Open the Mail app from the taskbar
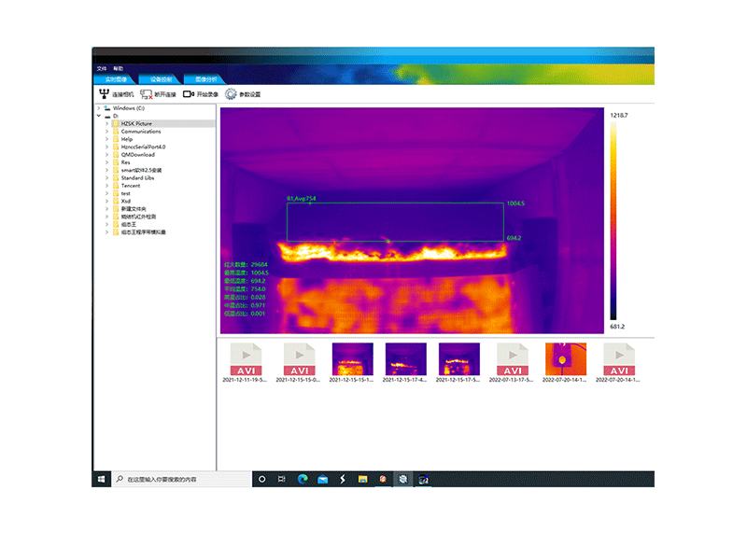The image size is (747, 560). [322, 479]
